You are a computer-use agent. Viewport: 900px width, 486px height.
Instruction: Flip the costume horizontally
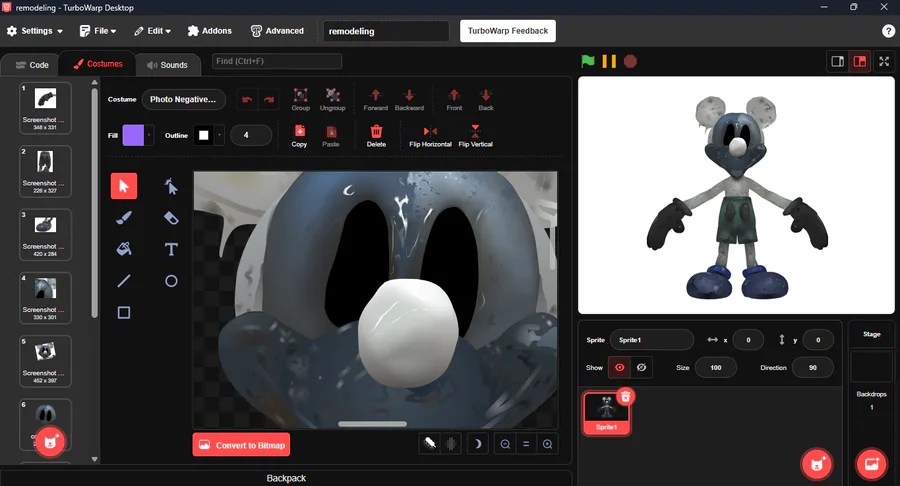click(430, 136)
